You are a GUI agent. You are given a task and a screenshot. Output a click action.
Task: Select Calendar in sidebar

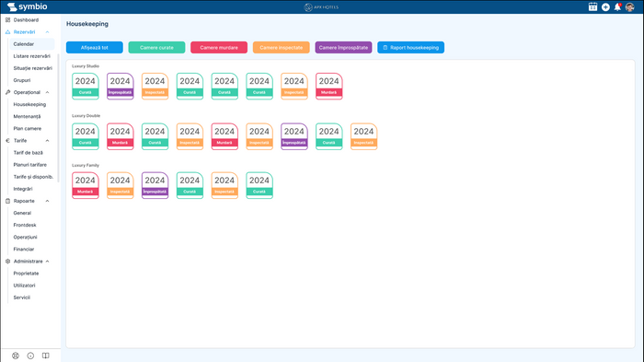click(32, 44)
